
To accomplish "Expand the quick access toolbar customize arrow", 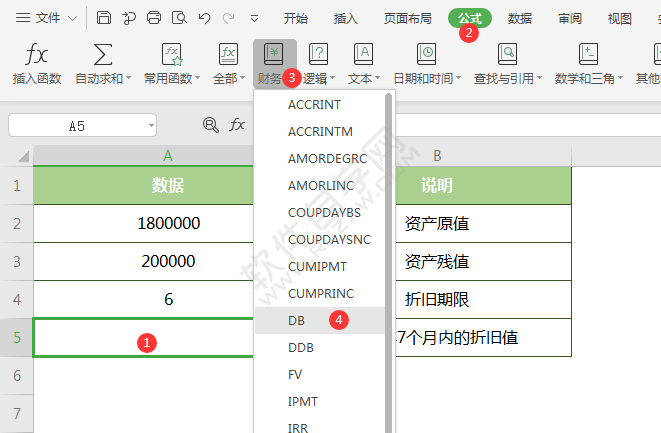I will click(x=254, y=18).
